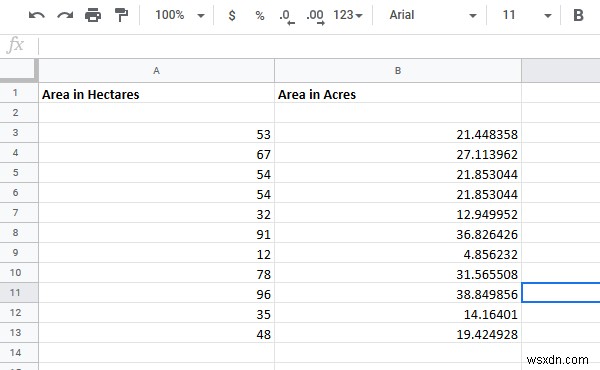Select cell with value 53

[157, 133]
